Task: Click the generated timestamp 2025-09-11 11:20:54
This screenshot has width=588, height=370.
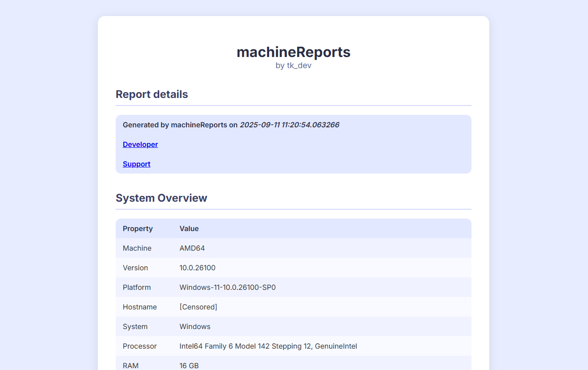Action: click(289, 125)
